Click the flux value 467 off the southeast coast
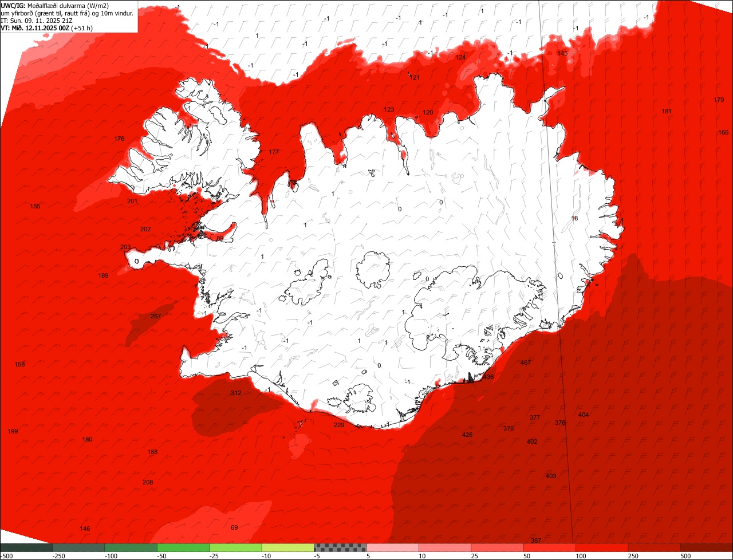733x560 pixels. (x=526, y=362)
